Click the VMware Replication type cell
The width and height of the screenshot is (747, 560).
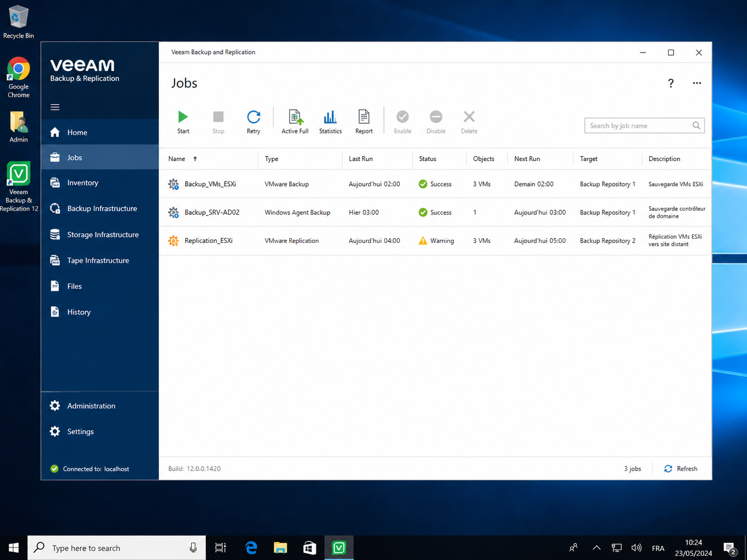[291, 241]
